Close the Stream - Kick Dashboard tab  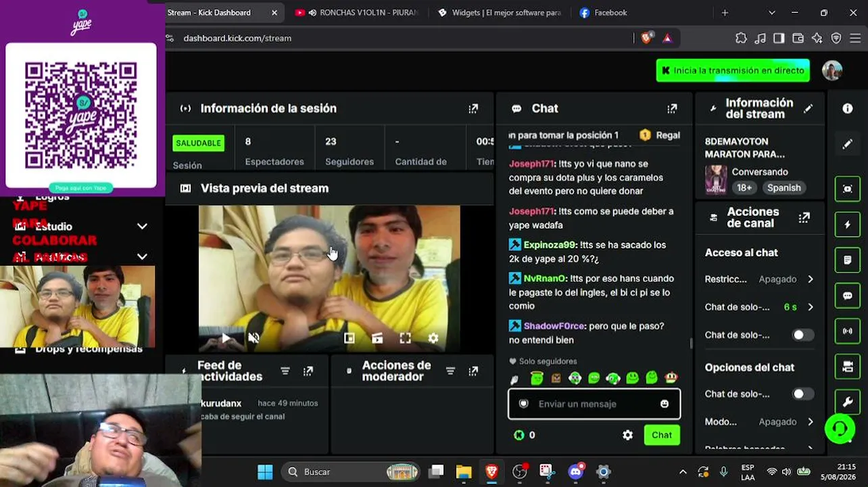tap(274, 12)
